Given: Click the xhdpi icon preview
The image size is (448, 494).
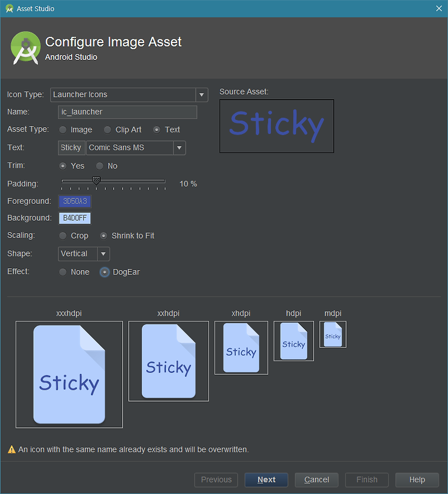Looking at the screenshot, I should 241,348.
